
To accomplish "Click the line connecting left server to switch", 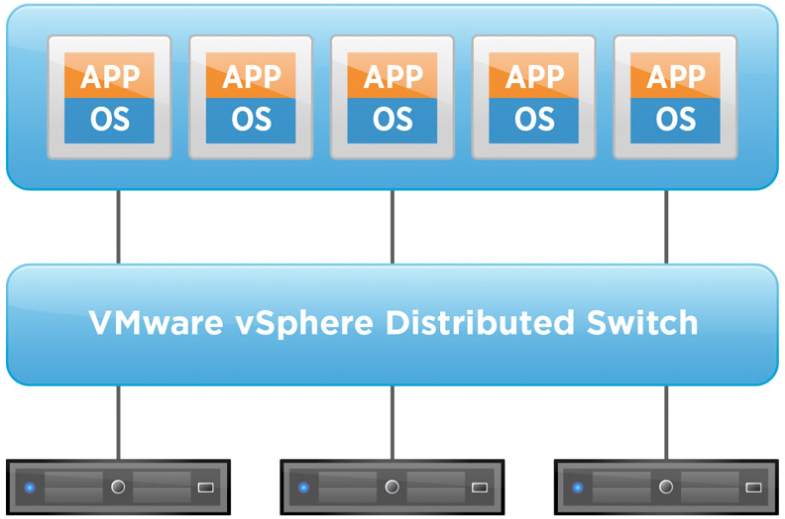I will click(x=119, y=422).
